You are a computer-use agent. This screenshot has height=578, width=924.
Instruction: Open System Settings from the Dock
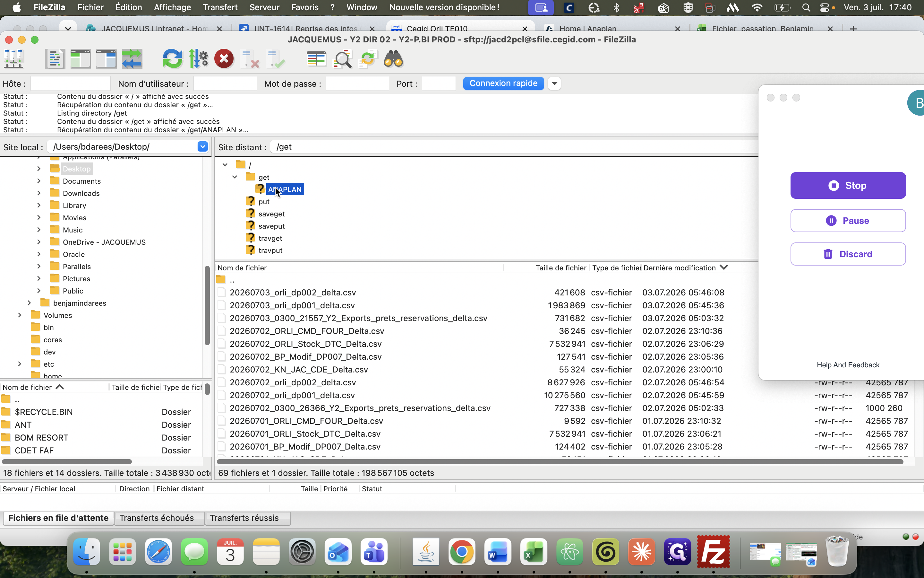(x=302, y=552)
